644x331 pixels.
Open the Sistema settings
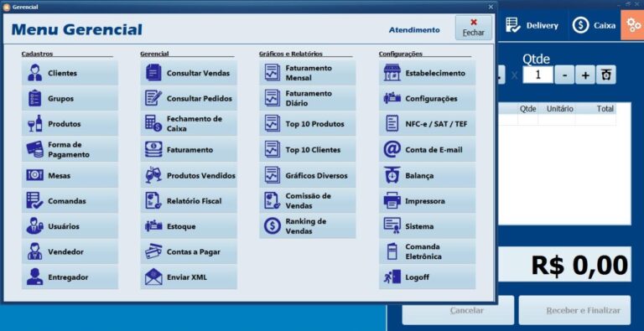point(427,226)
